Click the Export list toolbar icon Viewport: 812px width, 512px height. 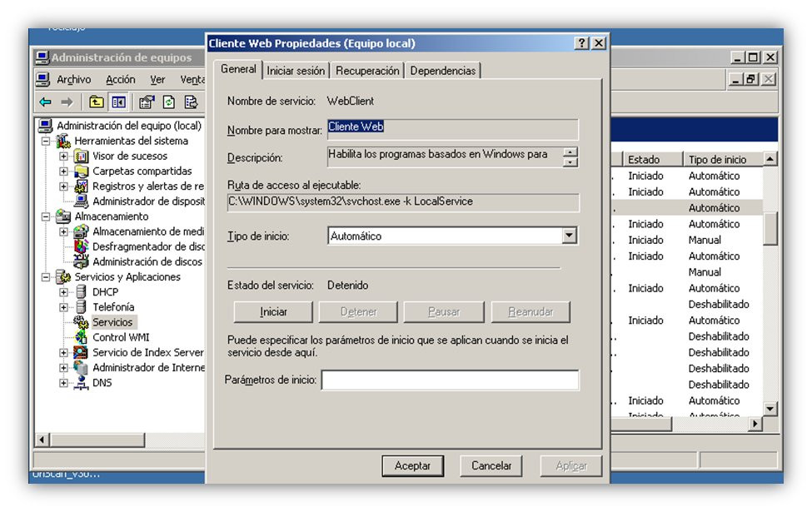(191, 102)
